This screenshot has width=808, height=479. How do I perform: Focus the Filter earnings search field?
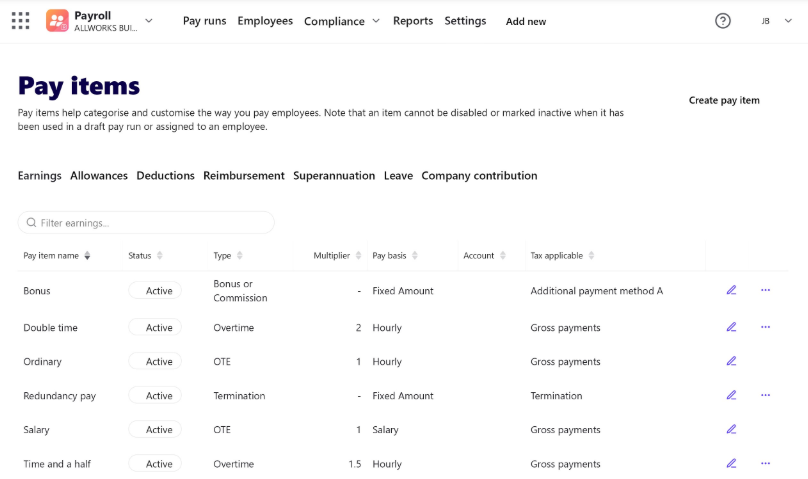click(x=146, y=223)
